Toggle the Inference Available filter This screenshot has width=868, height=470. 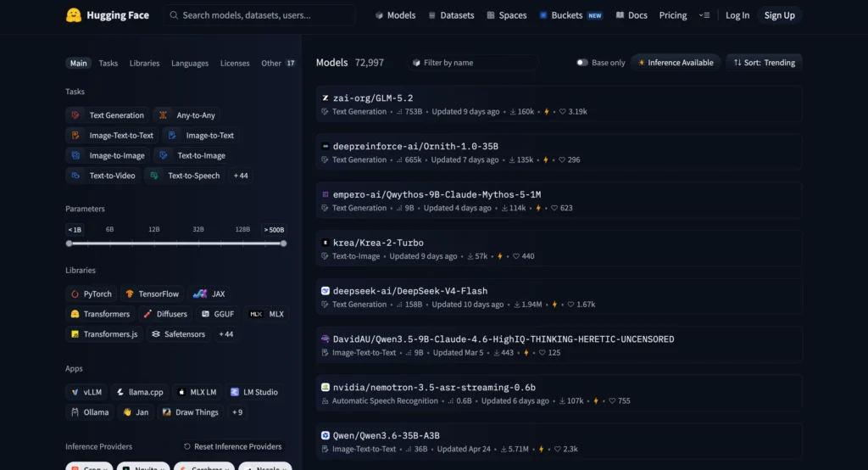(x=676, y=63)
